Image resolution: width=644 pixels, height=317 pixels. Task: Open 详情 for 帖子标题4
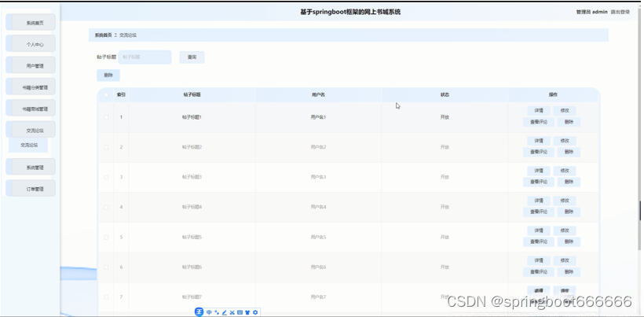[x=539, y=201]
